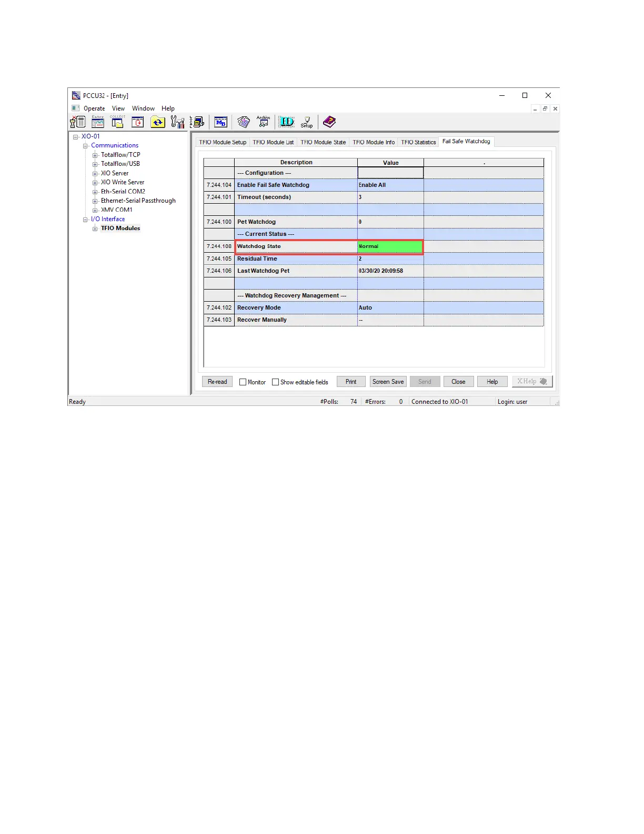The height and width of the screenshot is (834, 644).
Task: Click the Local connection toolbar icon
Action: coord(197,122)
